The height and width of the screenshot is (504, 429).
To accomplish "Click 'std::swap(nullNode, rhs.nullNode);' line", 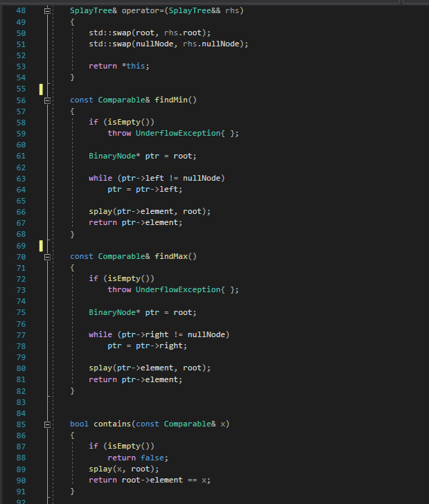I will point(168,44).
